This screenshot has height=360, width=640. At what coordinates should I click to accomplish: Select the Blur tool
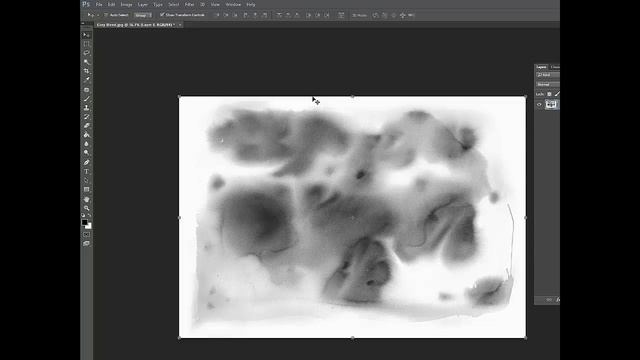coord(86,144)
